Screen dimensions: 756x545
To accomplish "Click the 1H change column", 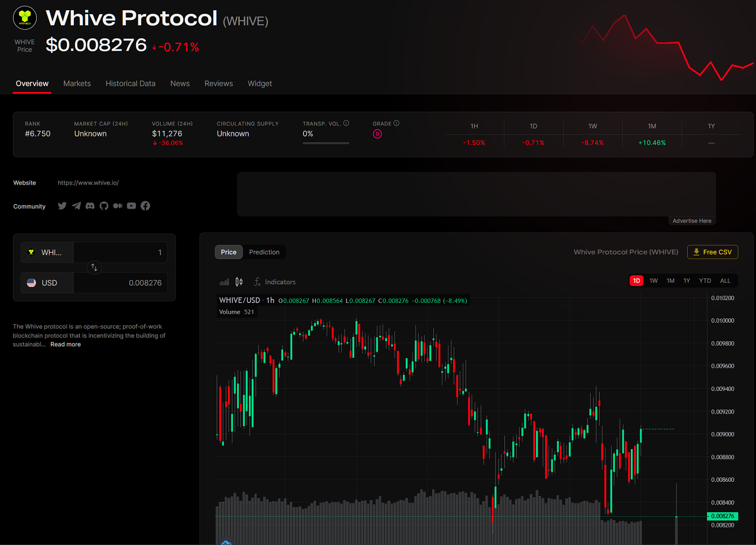I will click(474, 134).
